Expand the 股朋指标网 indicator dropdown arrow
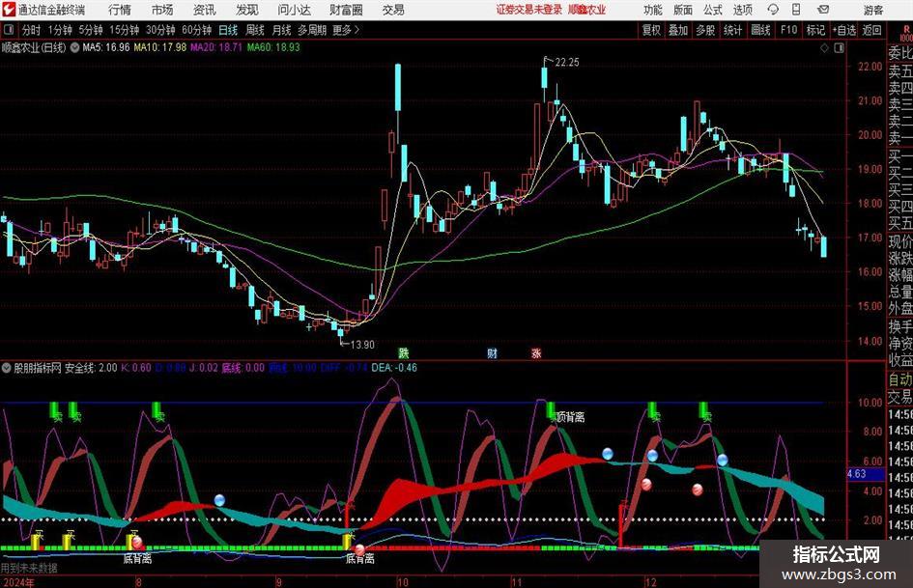Screen dimensions: 913x588 pos(7,368)
